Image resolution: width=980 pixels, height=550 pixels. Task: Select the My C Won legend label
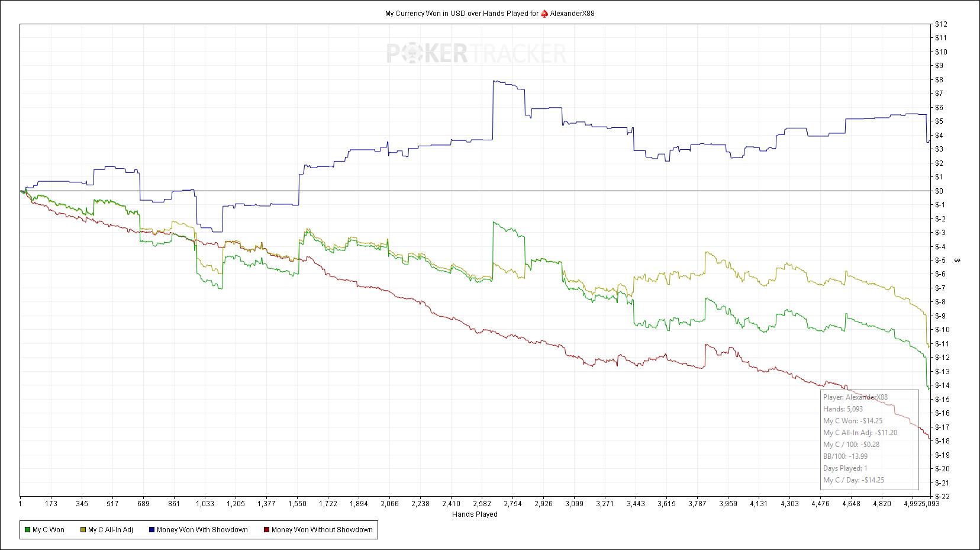click(49, 530)
